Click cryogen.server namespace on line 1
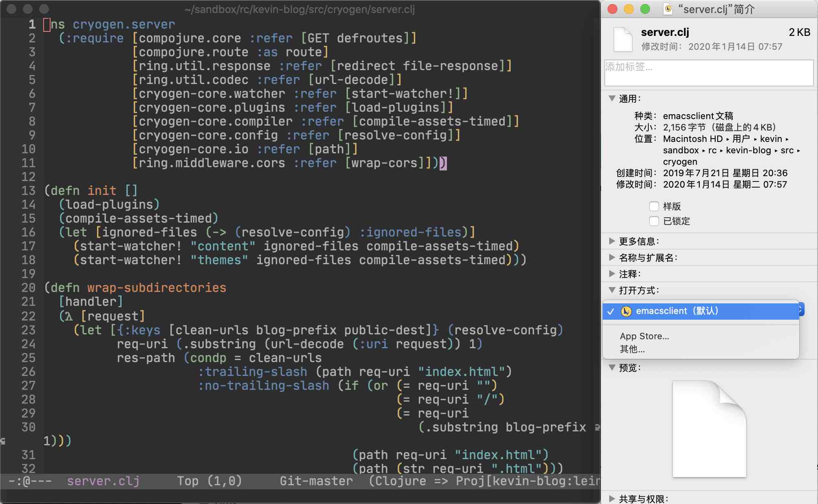 [124, 24]
